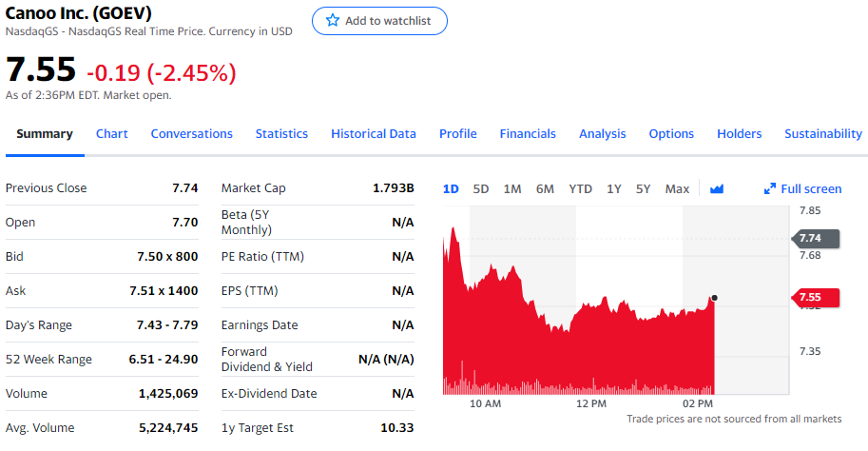The image size is (868, 451).
Task: Select the 1Y chart range
Action: point(613,189)
